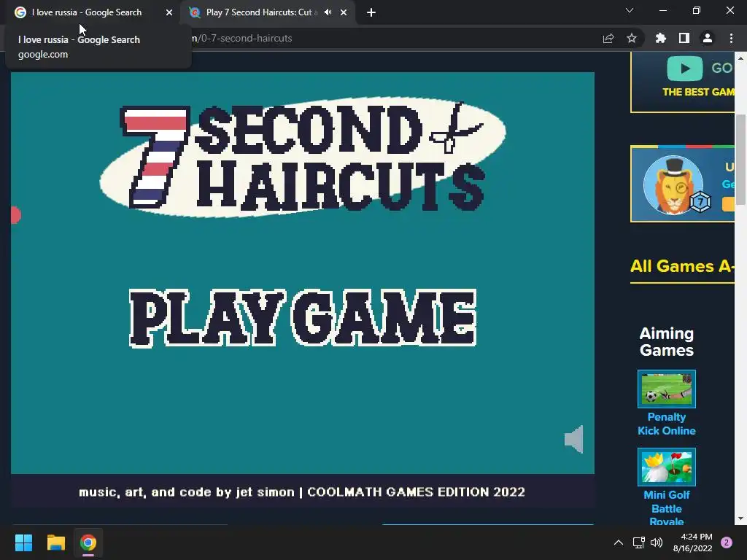Mute game sound with speaker icon
Viewport: 747px width, 560px height.
click(x=574, y=439)
